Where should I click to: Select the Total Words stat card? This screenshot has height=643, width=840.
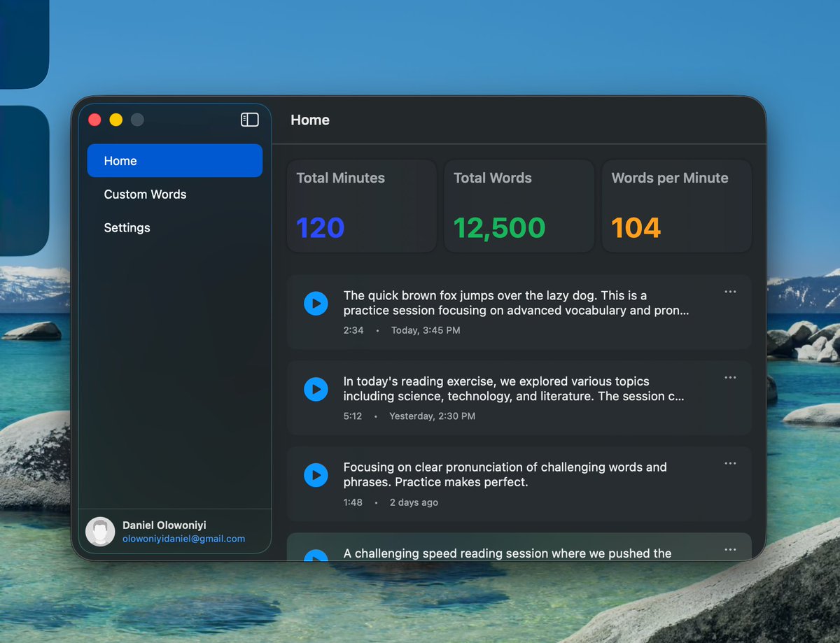point(519,206)
